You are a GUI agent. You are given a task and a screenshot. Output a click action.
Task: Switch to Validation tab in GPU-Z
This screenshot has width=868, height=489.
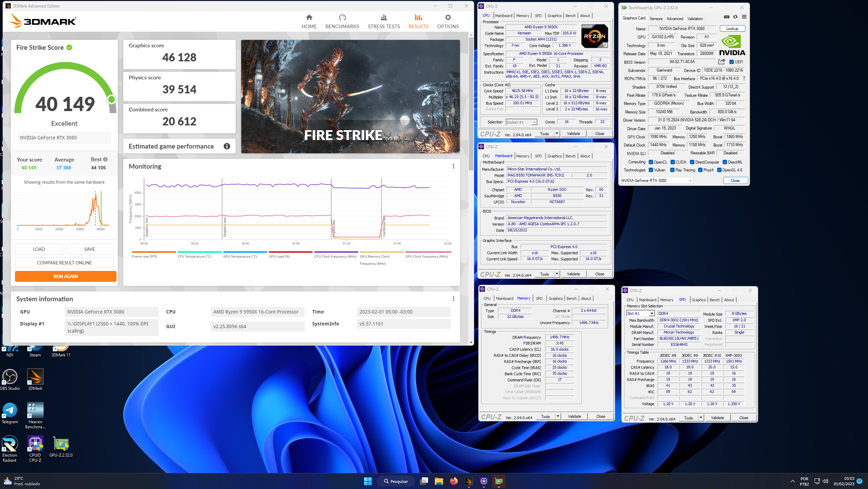695,19
